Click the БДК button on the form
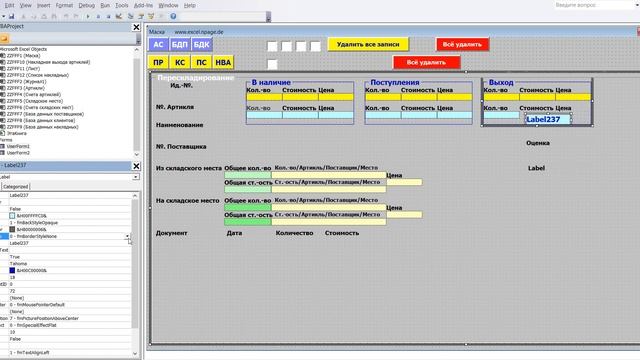Screen dimensions: 640x360 [201, 44]
